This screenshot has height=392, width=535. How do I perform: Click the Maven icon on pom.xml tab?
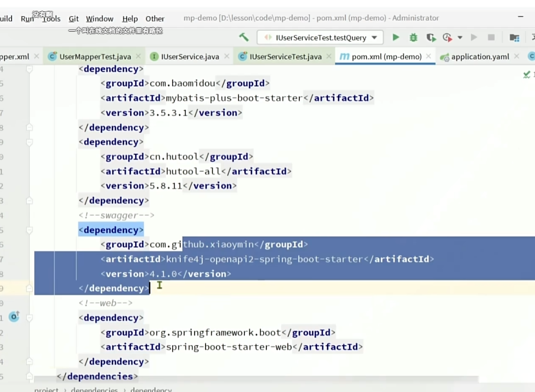click(x=344, y=56)
